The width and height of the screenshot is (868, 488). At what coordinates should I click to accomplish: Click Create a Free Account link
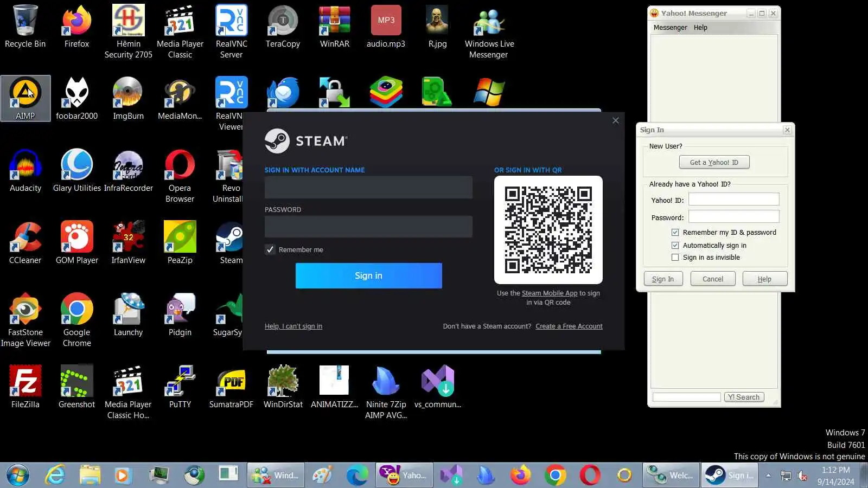569,326
